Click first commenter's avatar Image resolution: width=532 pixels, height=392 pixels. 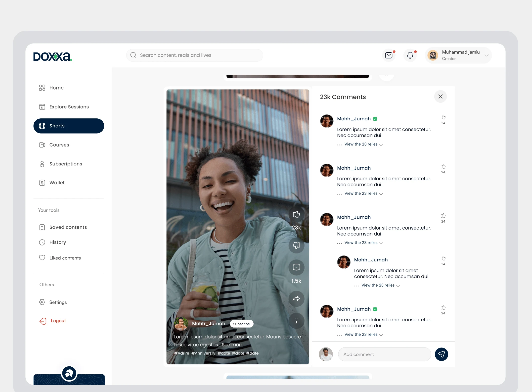pos(327,121)
